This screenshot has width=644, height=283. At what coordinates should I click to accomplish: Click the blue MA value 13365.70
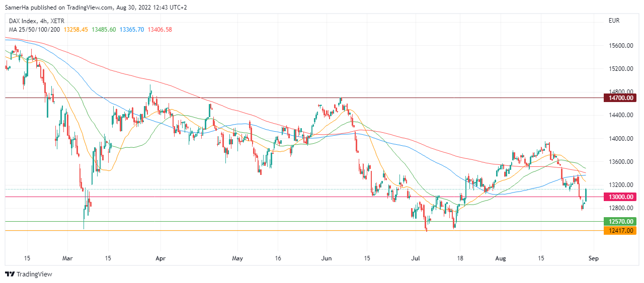point(131,30)
